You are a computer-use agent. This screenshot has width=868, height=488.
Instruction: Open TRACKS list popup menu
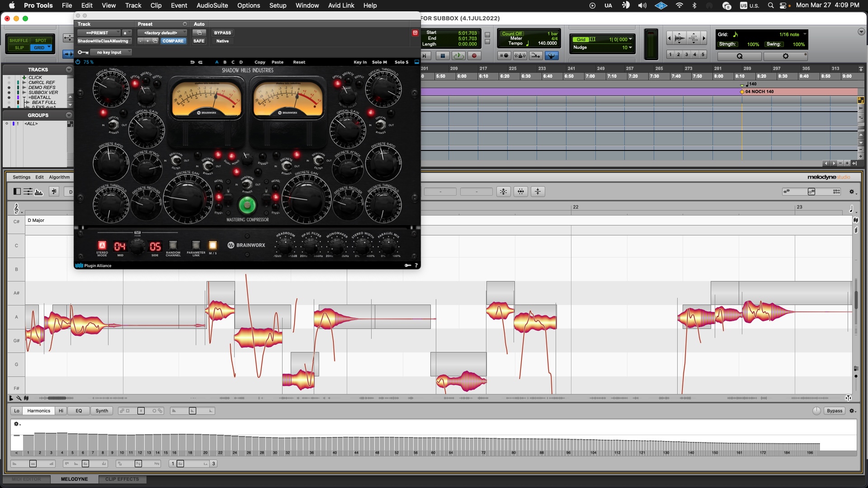point(69,70)
